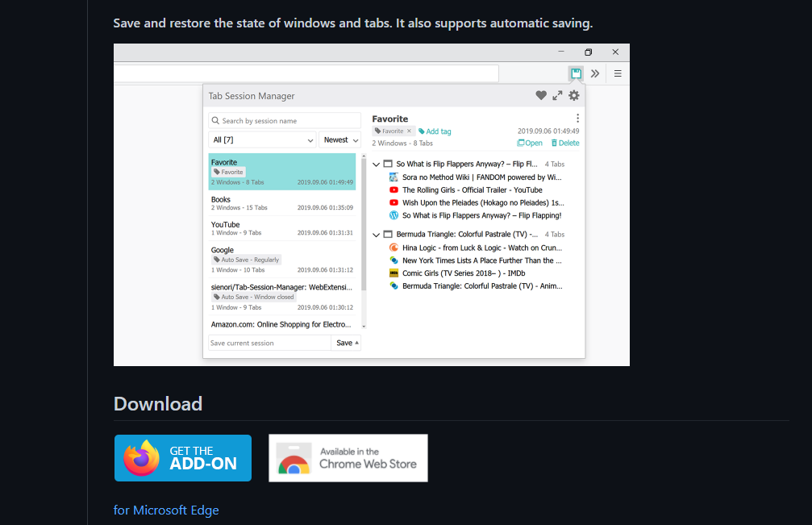Select the Google session
The height and width of the screenshot is (525, 812).
coord(281,261)
